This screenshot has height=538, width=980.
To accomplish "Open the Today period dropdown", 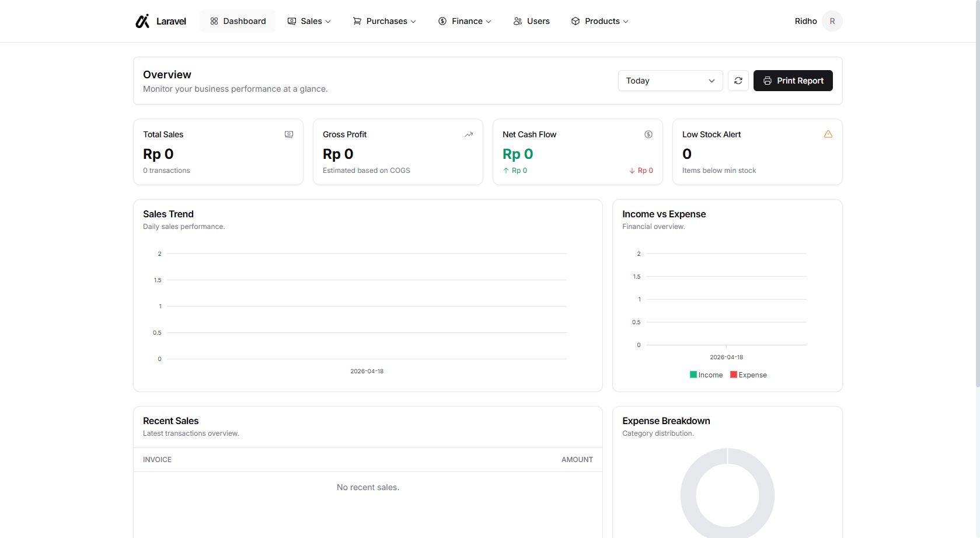I will 670,81.
